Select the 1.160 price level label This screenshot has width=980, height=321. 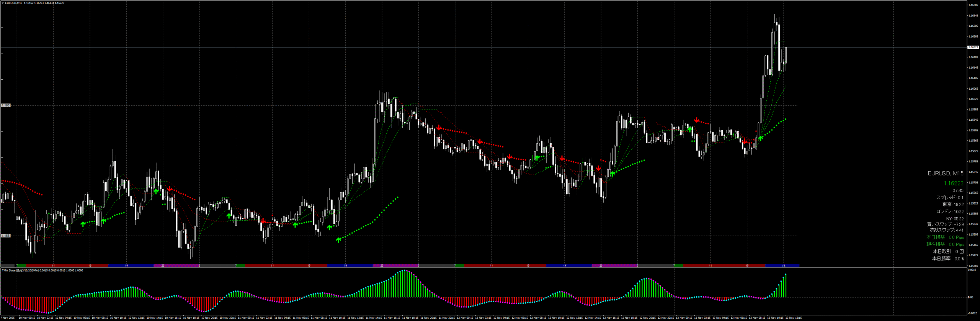(x=6, y=105)
